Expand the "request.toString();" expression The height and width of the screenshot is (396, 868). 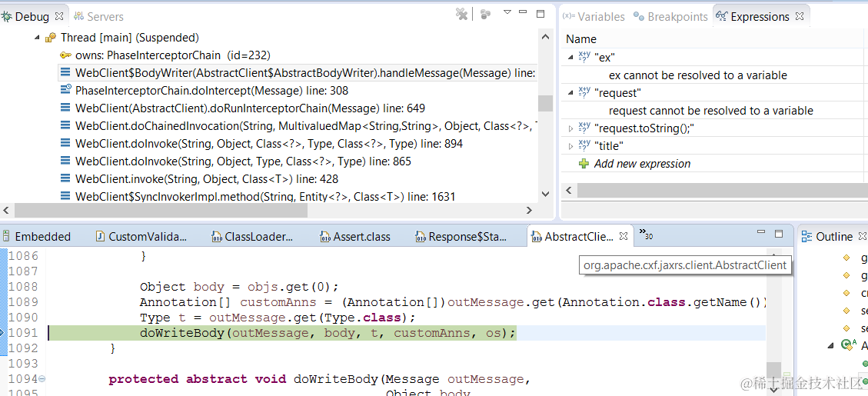(x=571, y=128)
